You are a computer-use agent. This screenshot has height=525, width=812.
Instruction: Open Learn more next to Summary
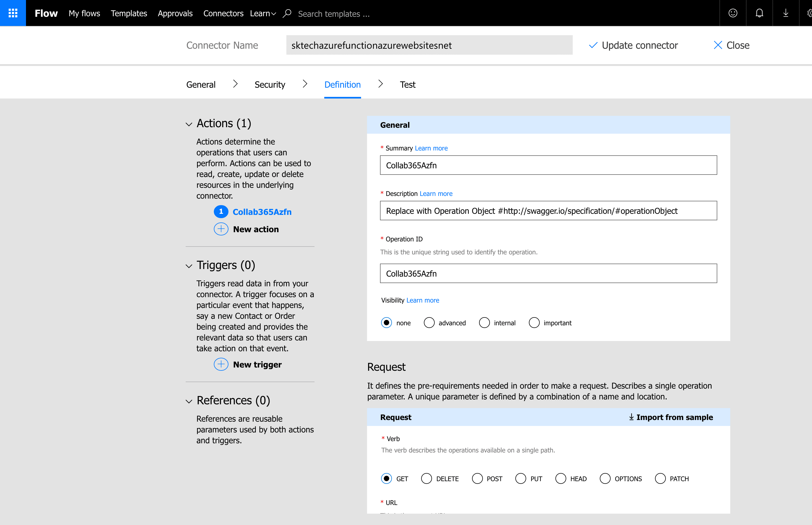tap(431, 148)
